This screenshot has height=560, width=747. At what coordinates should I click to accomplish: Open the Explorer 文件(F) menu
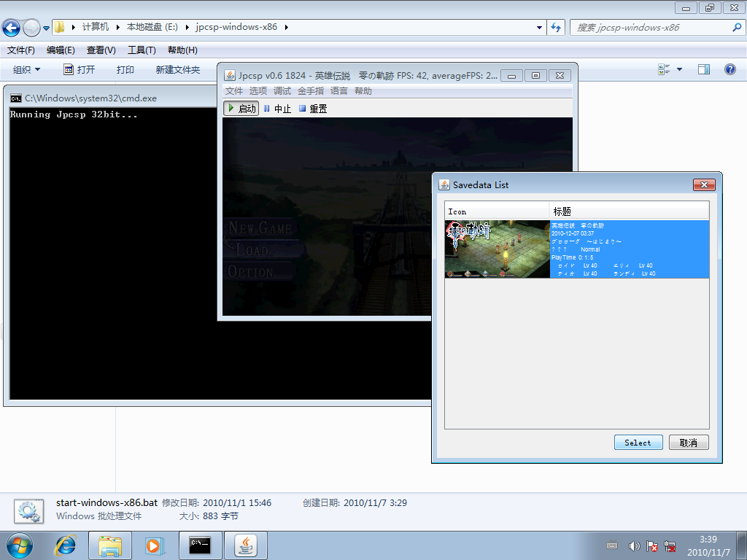click(20, 50)
